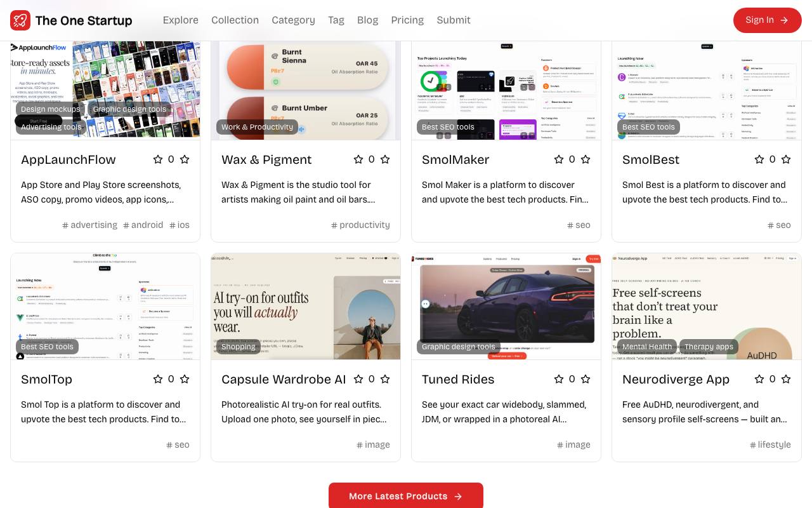The height and width of the screenshot is (508, 812).
Task: Click the Sign In button
Action: point(768,20)
